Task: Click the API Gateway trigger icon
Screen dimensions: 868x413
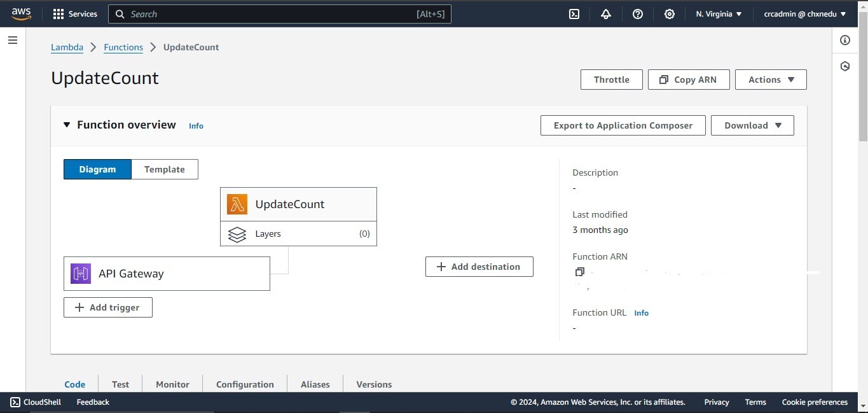Action: point(81,274)
